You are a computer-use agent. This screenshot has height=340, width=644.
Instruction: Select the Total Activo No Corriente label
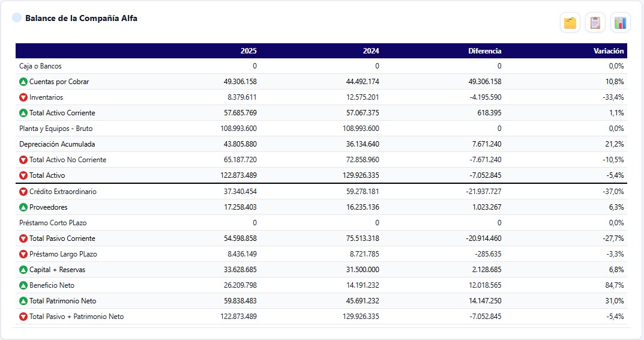click(68, 160)
